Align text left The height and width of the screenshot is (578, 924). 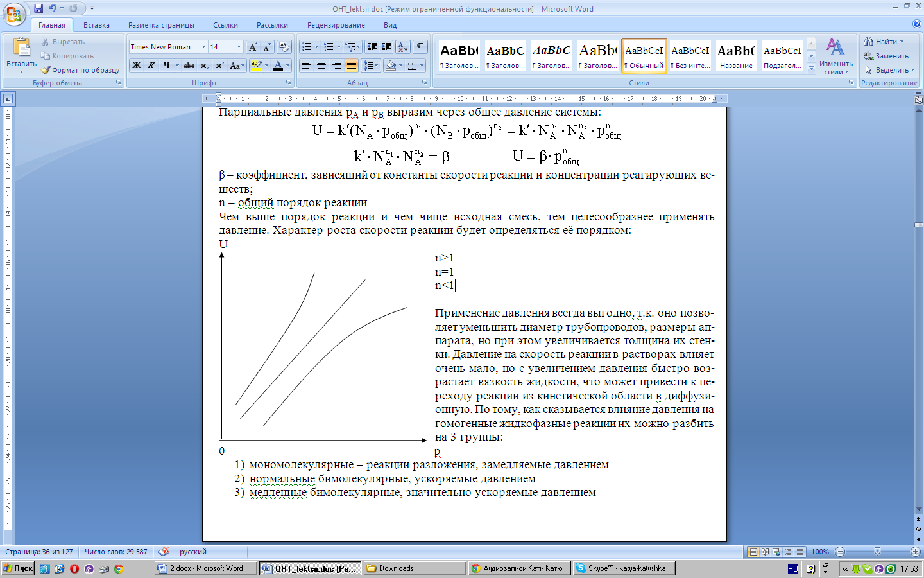(307, 66)
